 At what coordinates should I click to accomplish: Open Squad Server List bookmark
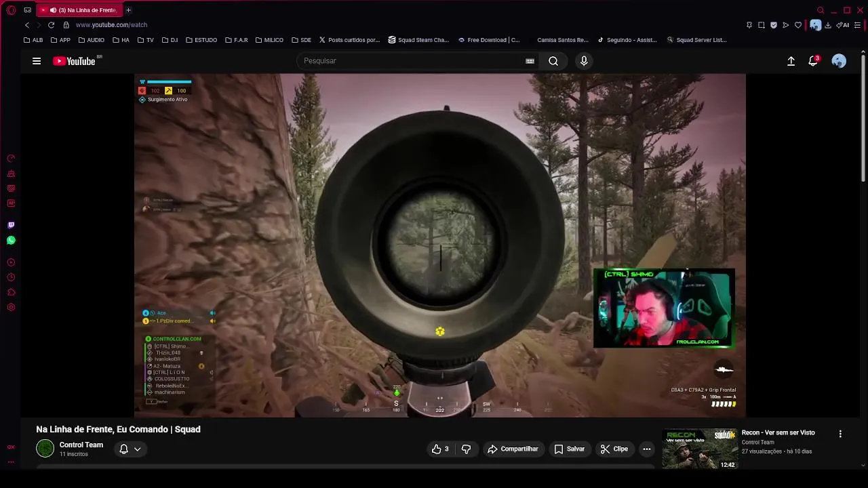(x=696, y=40)
